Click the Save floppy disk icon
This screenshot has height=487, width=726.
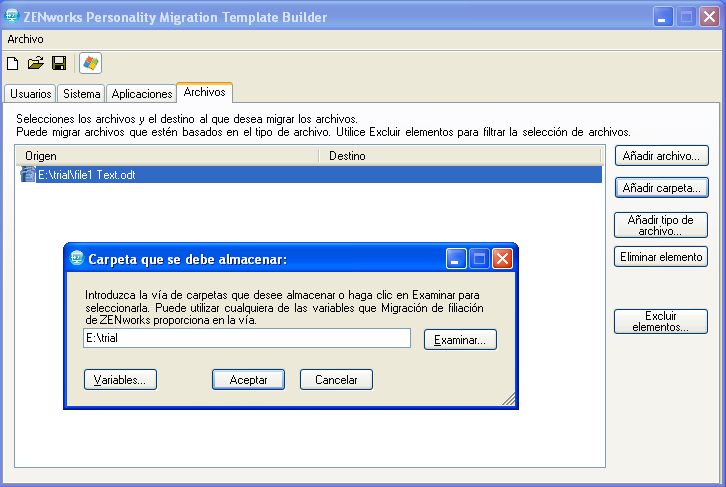point(59,63)
